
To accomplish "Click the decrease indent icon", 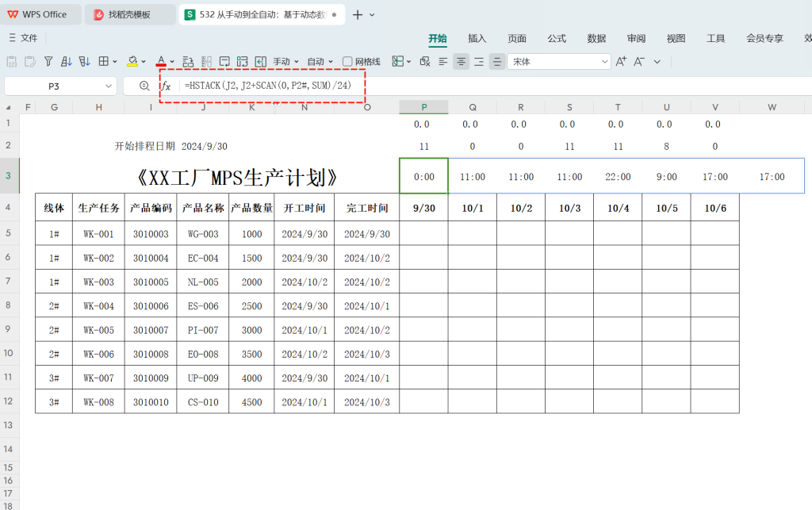I will 260,62.
